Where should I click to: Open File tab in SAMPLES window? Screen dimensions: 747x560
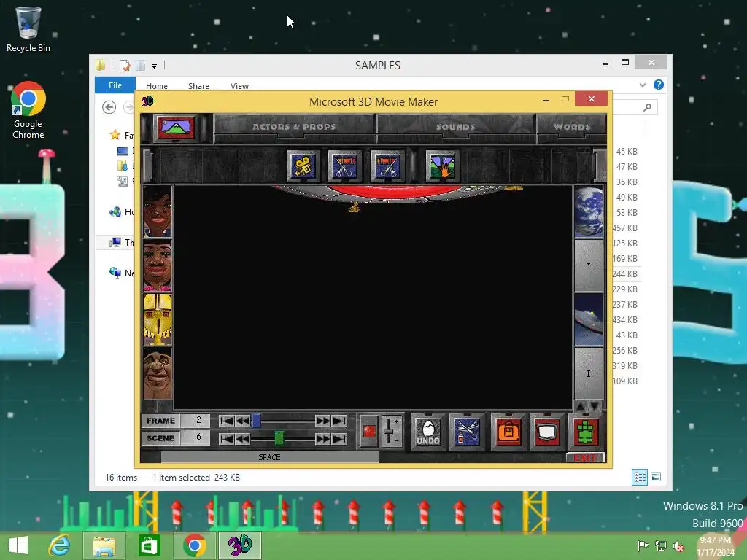(x=115, y=85)
